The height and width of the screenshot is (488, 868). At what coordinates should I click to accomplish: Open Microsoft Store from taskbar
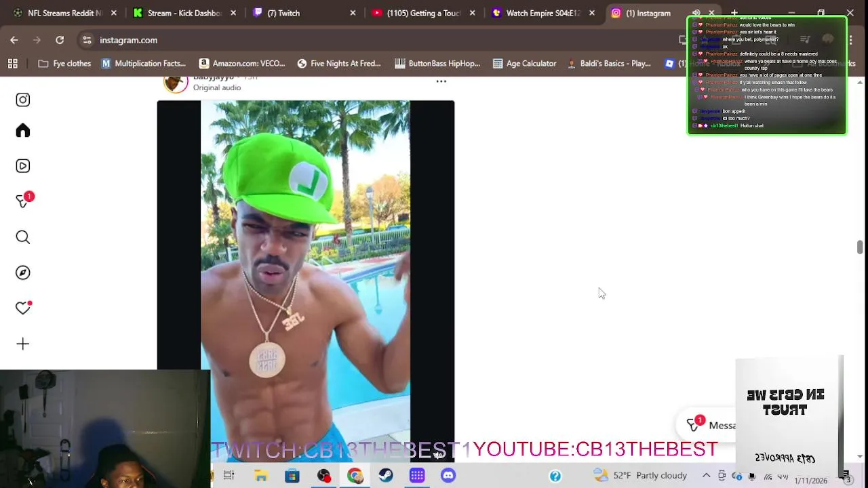coord(292,475)
